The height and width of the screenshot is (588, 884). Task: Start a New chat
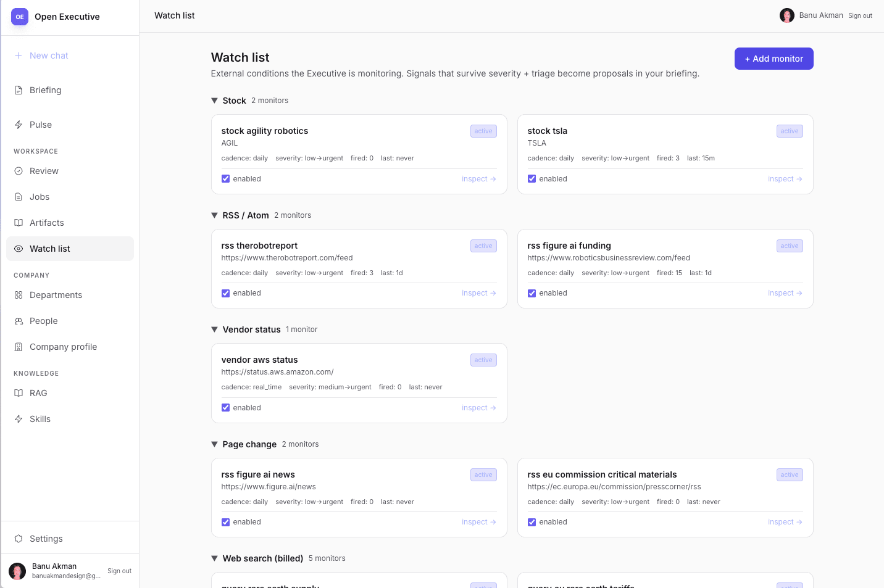(x=70, y=56)
